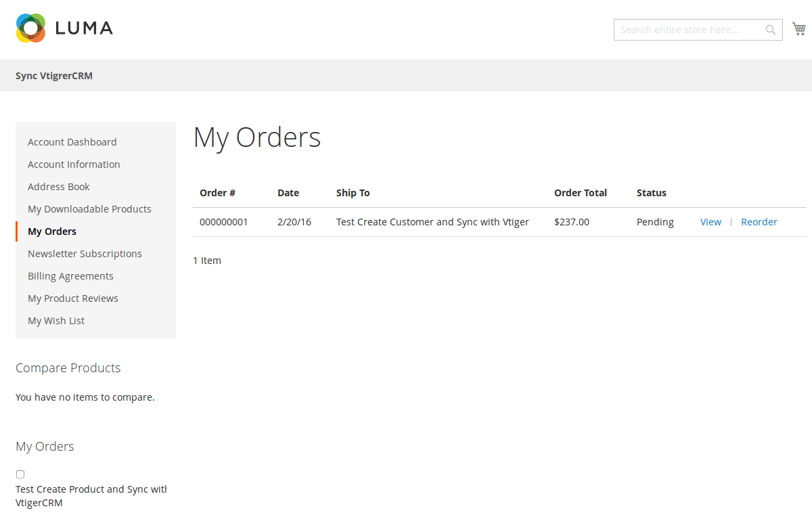Open Account Information page
This screenshot has width=812, height=513.
click(x=74, y=164)
